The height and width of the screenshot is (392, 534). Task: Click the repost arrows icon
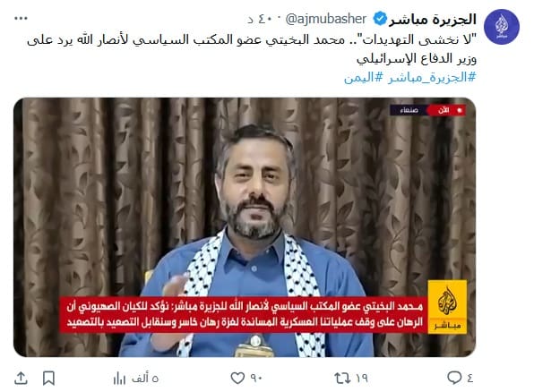342,378
